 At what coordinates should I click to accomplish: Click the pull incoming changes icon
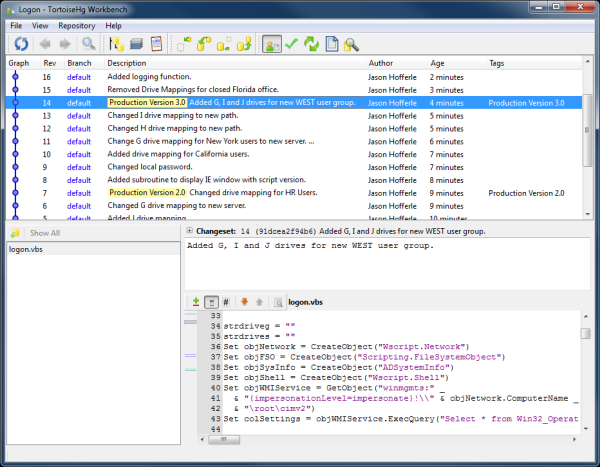[204, 44]
